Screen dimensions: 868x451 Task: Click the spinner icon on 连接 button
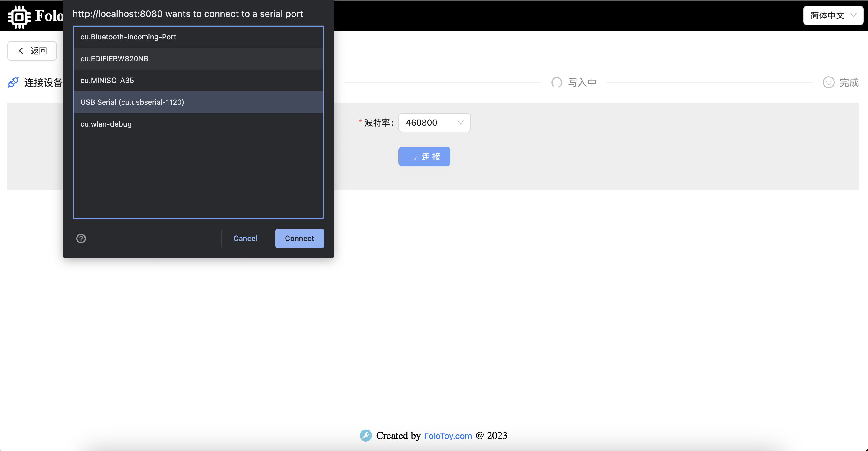point(414,157)
